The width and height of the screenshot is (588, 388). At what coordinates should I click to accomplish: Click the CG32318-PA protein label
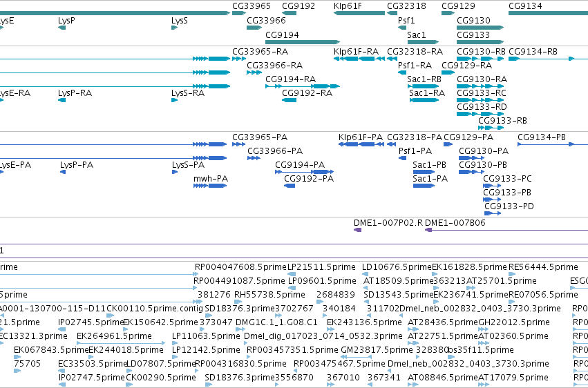tap(415, 137)
